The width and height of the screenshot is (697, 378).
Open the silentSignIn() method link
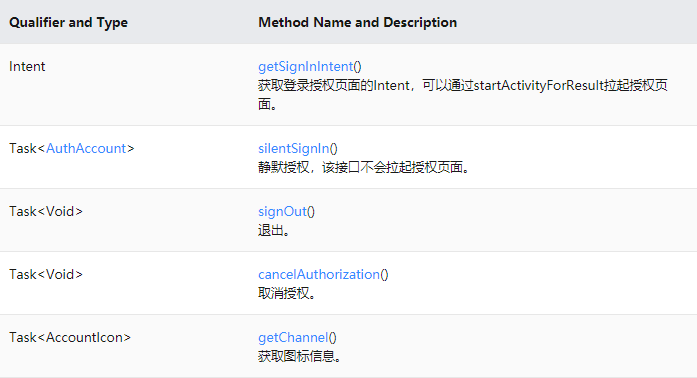pos(298,149)
